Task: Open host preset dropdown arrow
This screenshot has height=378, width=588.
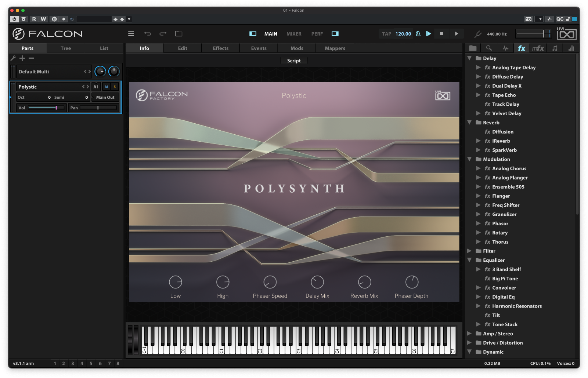Action: [129, 19]
